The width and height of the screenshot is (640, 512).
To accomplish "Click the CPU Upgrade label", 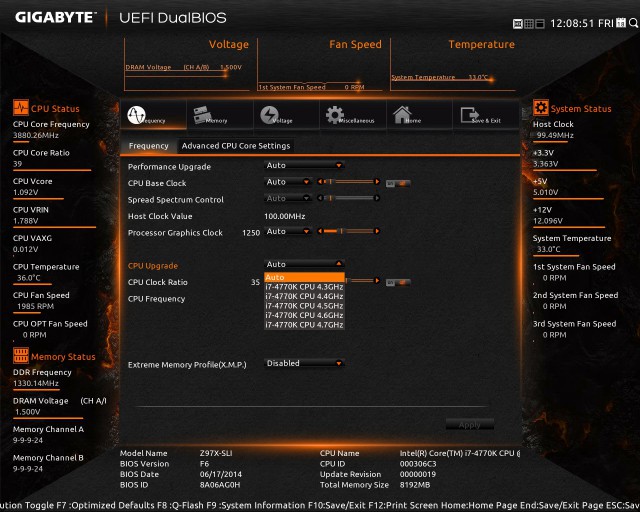I will [153, 265].
